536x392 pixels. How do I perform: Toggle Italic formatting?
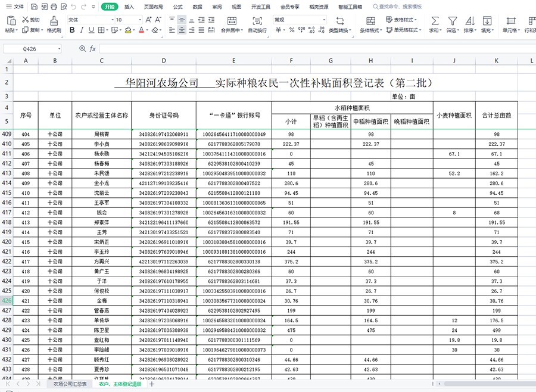(x=82, y=30)
